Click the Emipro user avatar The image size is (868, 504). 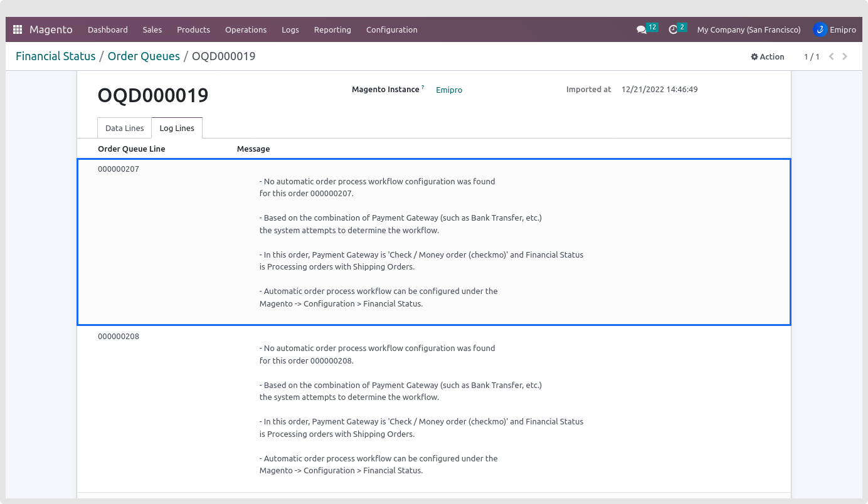tap(820, 29)
